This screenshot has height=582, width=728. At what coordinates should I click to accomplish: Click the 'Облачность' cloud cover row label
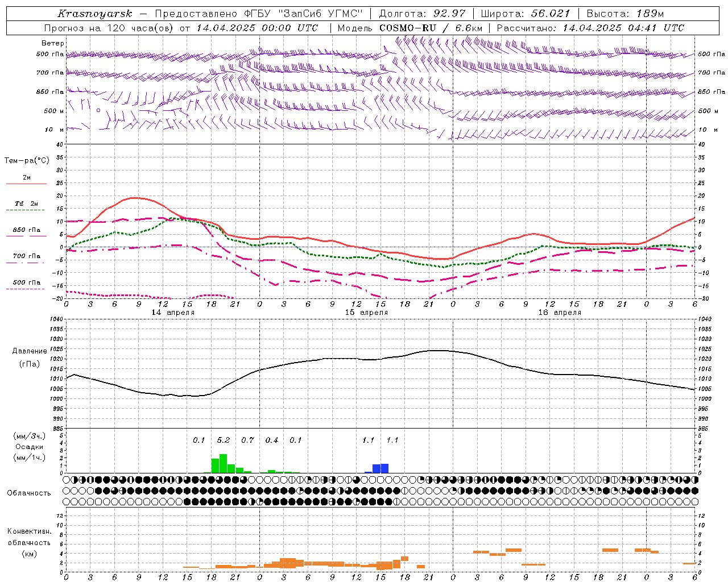(29, 493)
